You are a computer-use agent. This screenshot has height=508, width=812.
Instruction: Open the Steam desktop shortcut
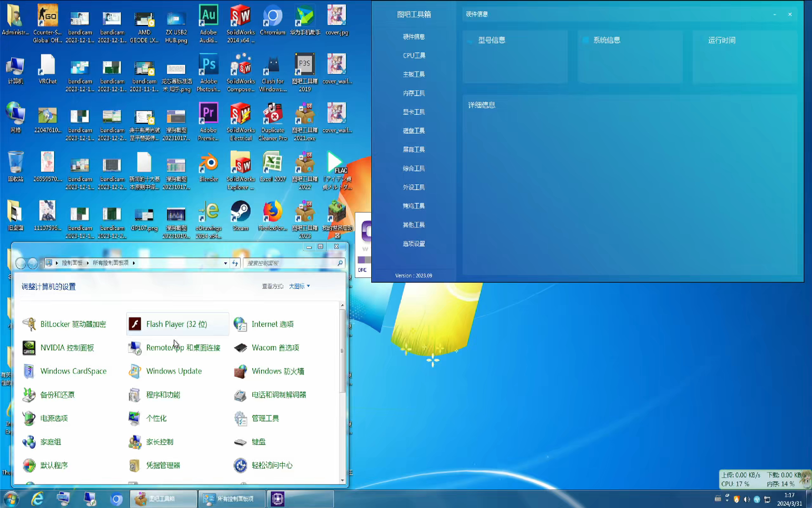tap(241, 216)
